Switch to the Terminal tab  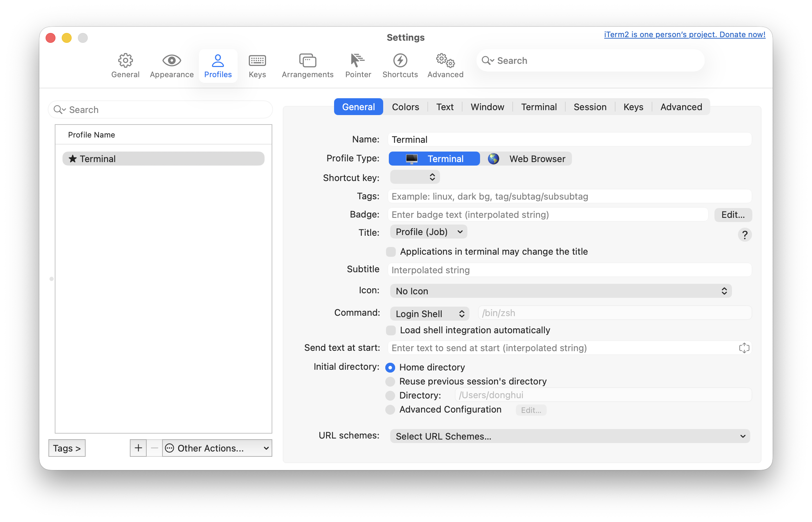(539, 107)
